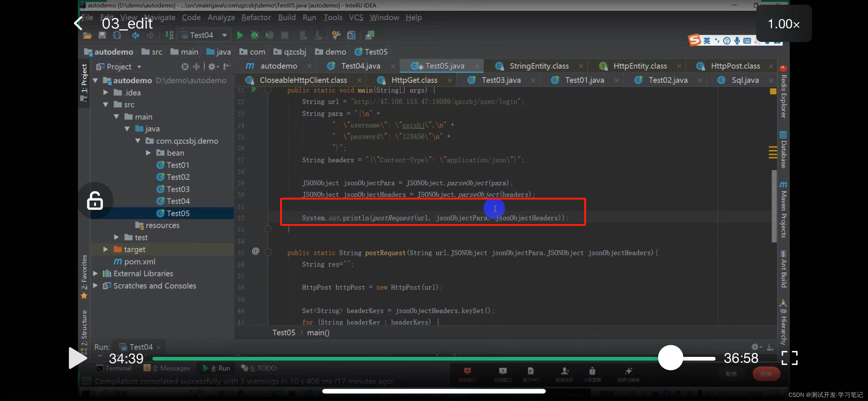Click the video progress slider thumb
868x401 pixels.
670,357
